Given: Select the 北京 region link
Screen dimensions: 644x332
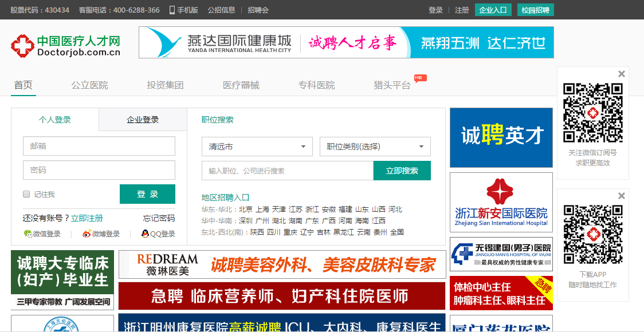Looking at the screenshot, I should click(x=246, y=210).
